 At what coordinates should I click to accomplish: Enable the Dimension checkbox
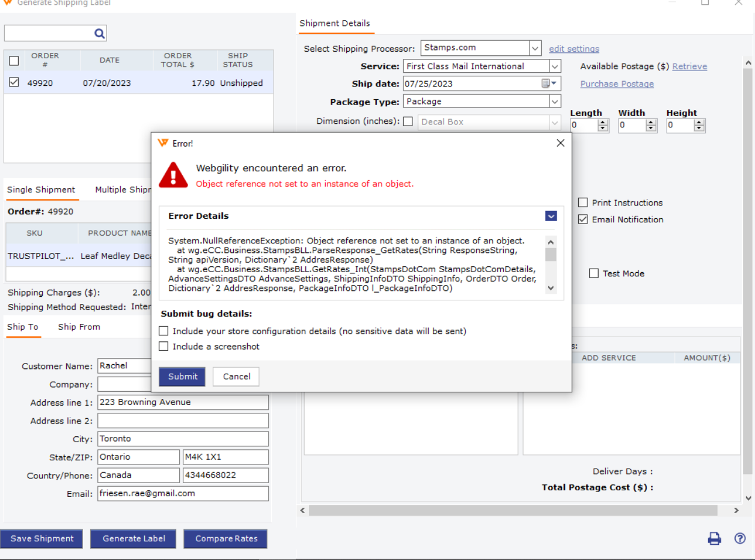pos(408,121)
